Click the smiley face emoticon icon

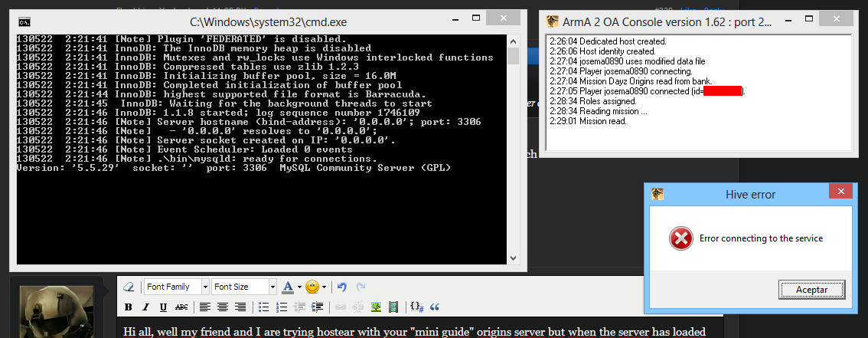click(x=312, y=287)
